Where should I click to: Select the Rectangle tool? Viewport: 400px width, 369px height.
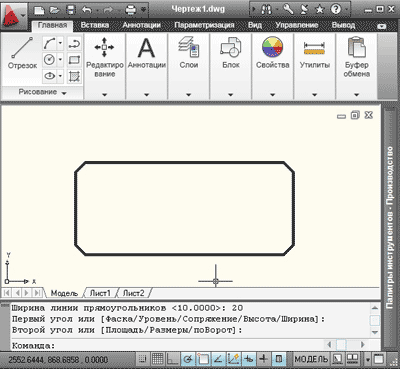point(74,60)
